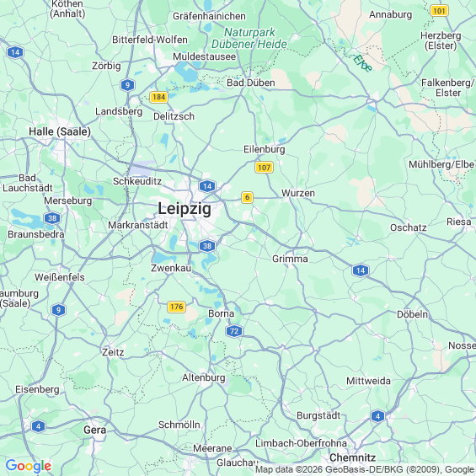Click the yellow B107 shield near Eilenburg
476x476 pixels.
click(x=264, y=168)
